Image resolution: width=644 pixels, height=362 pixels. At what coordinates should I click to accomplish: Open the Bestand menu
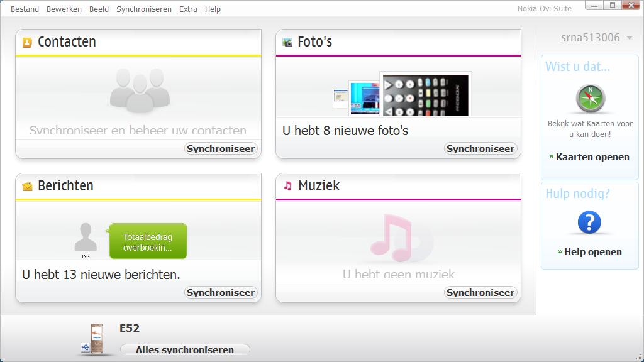click(x=25, y=9)
